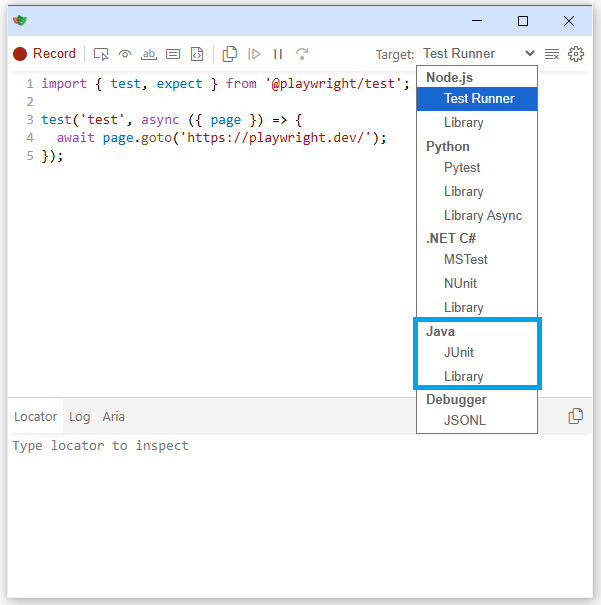
Task: Click the import statement on line 1
Action: 225,84
